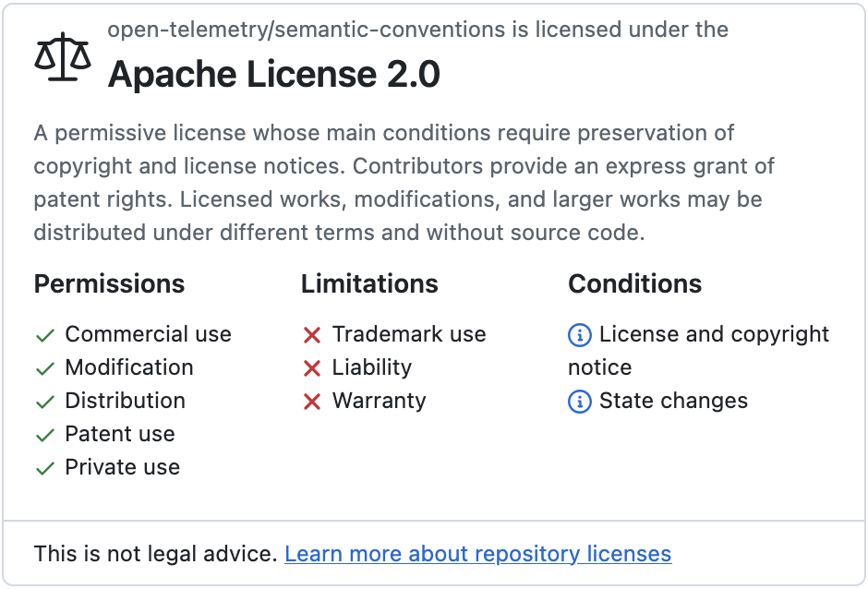Viewport: 868px width, 589px height.
Task: Click the info icon beside License and copyright notice
Action: pos(579,335)
